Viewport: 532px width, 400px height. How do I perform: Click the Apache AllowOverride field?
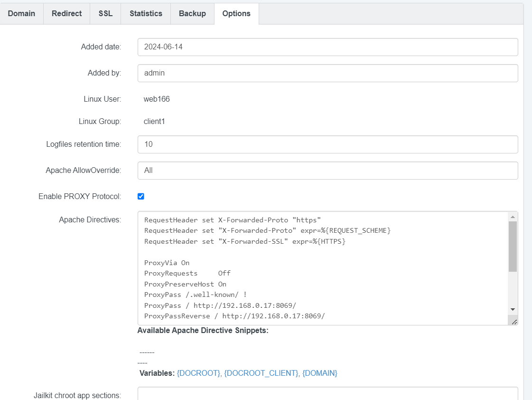pos(327,171)
